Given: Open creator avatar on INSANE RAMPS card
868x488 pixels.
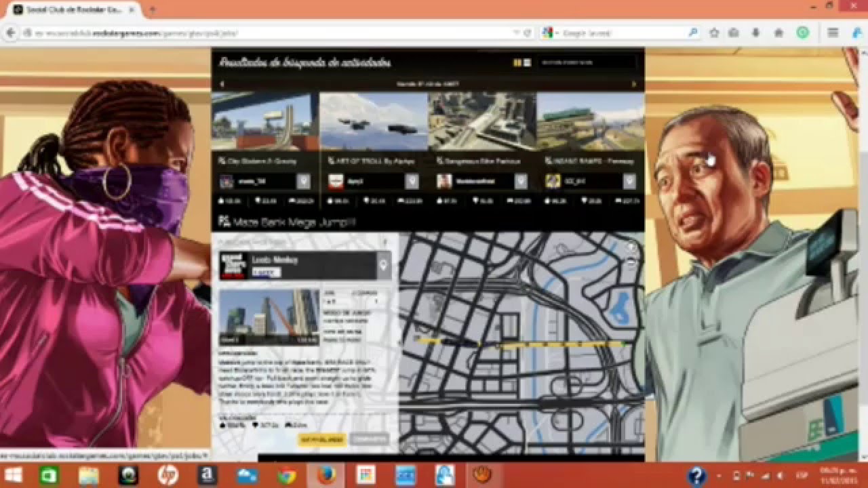Looking at the screenshot, I should coord(553,181).
